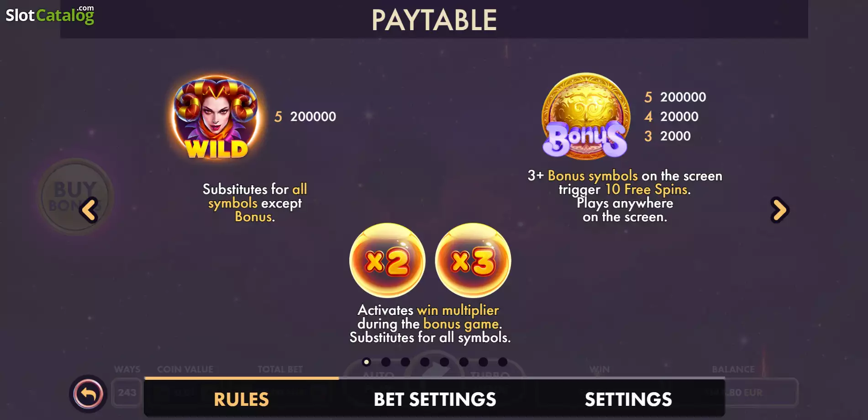This screenshot has height=420, width=868.
Task: Select the first page indicator dot
Action: coord(366,362)
